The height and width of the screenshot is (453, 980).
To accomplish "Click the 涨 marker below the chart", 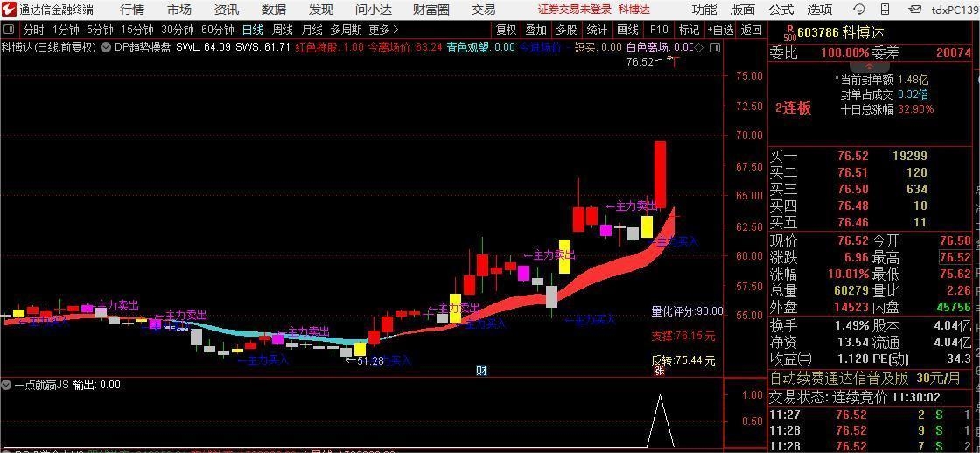I will point(659,371).
